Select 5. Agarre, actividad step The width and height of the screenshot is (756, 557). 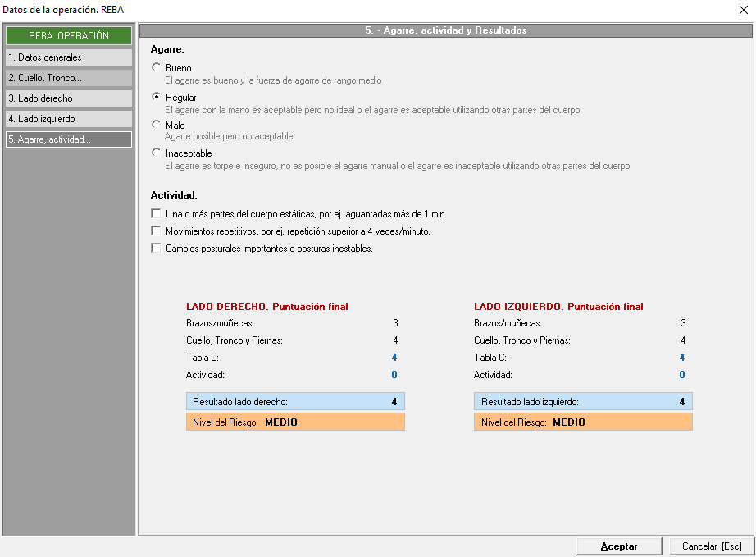point(68,139)
